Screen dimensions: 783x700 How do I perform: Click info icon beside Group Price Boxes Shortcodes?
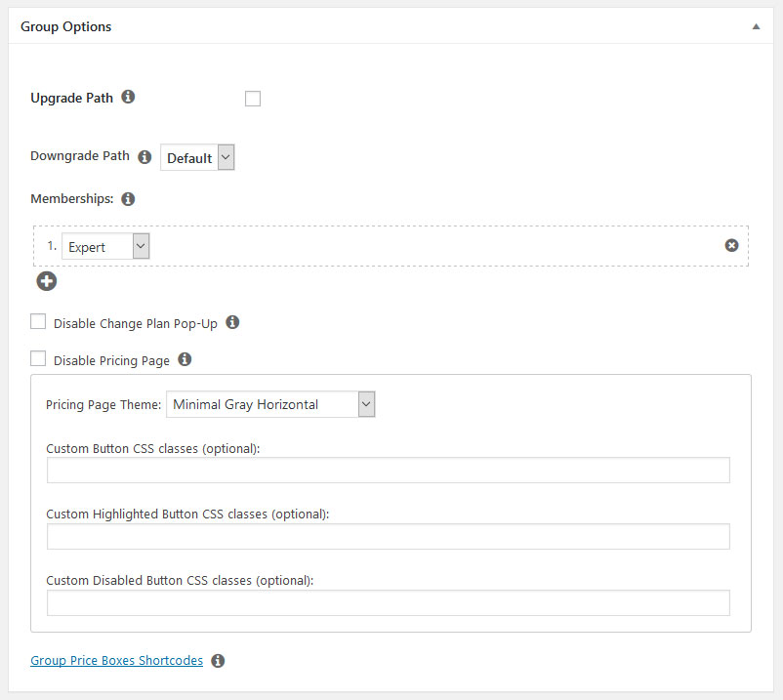(x=218, y=661)
